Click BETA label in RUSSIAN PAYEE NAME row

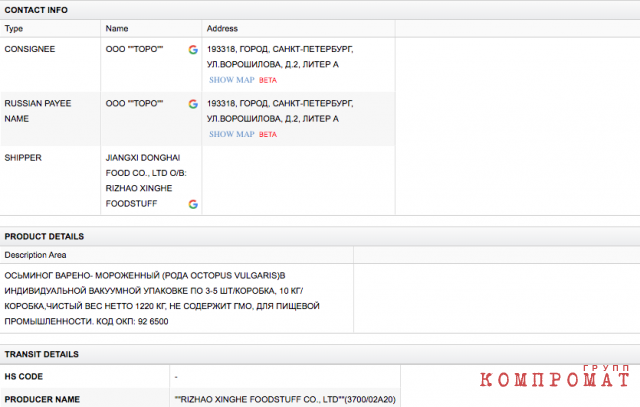(x=268, y=135)
